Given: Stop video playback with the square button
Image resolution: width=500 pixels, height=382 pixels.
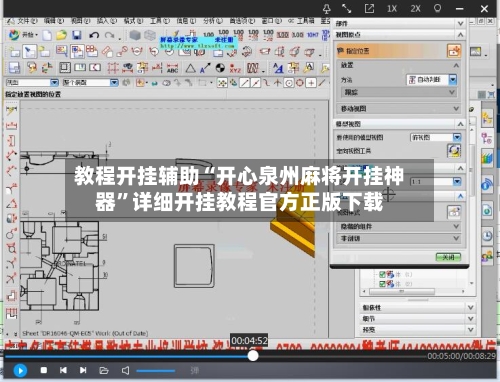Looking at the screenshot, I should tap(44, 370).
